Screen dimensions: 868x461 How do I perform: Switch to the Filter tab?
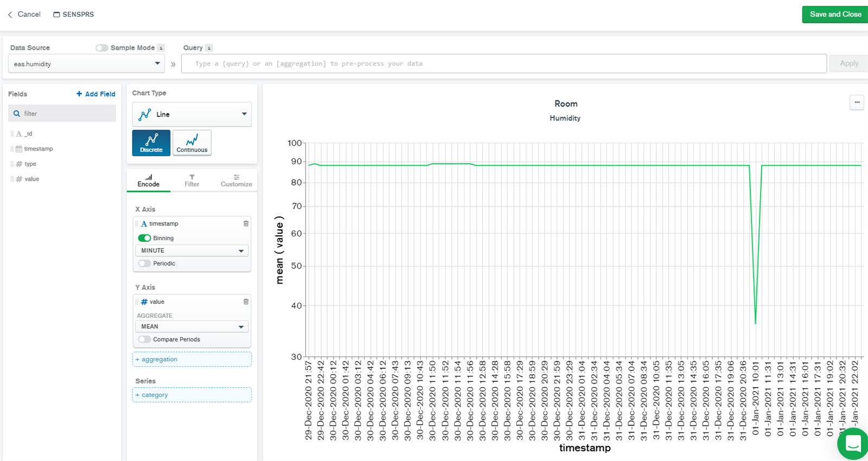tap(192, 181)
